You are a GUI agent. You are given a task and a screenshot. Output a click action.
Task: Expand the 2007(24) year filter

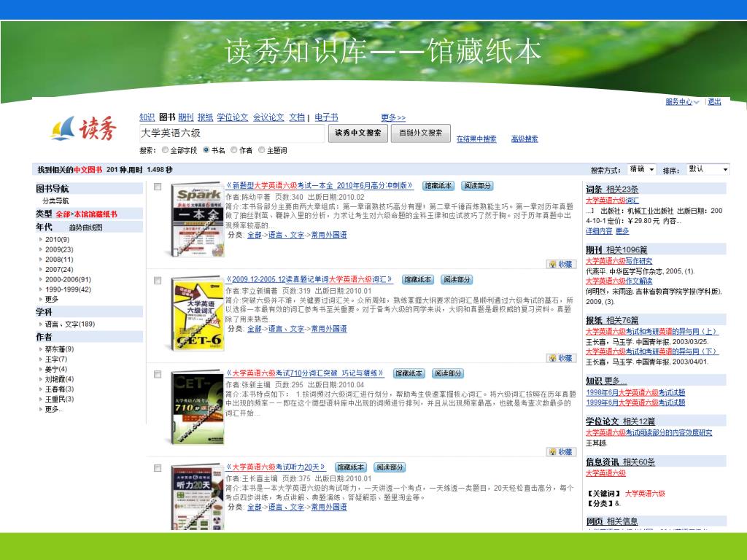59,270
